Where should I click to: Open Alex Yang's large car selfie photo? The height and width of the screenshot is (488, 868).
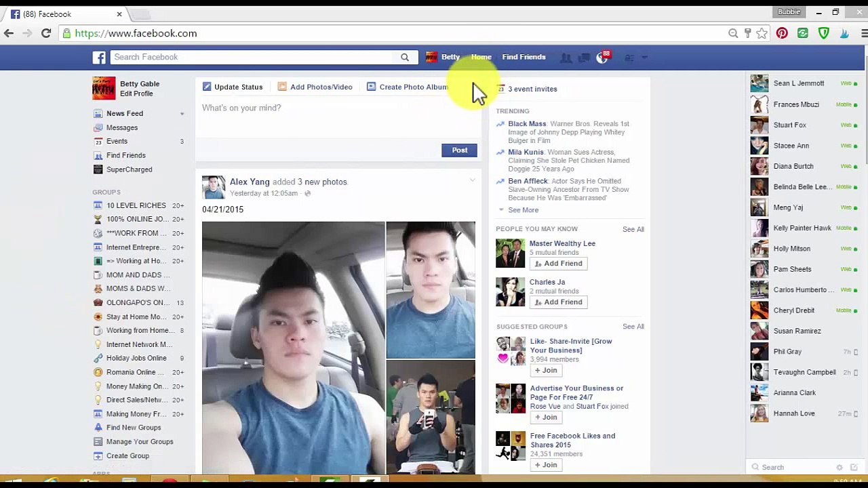pos(293,348)
